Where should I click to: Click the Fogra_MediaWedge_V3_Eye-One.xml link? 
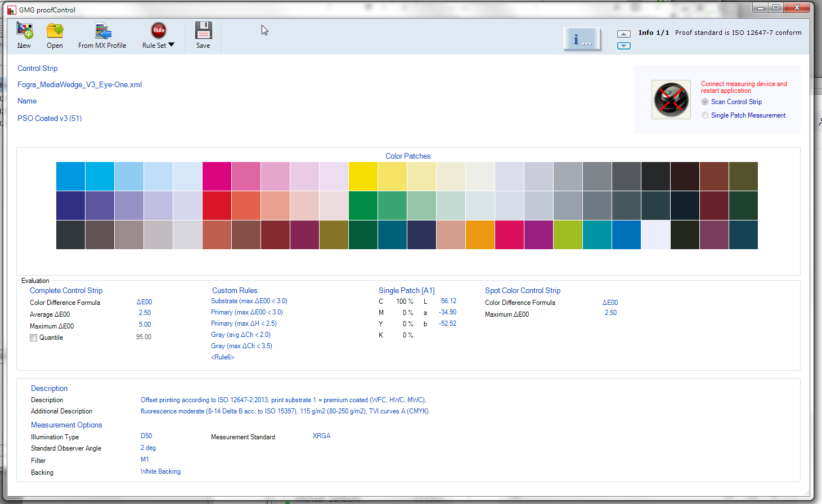79,84
